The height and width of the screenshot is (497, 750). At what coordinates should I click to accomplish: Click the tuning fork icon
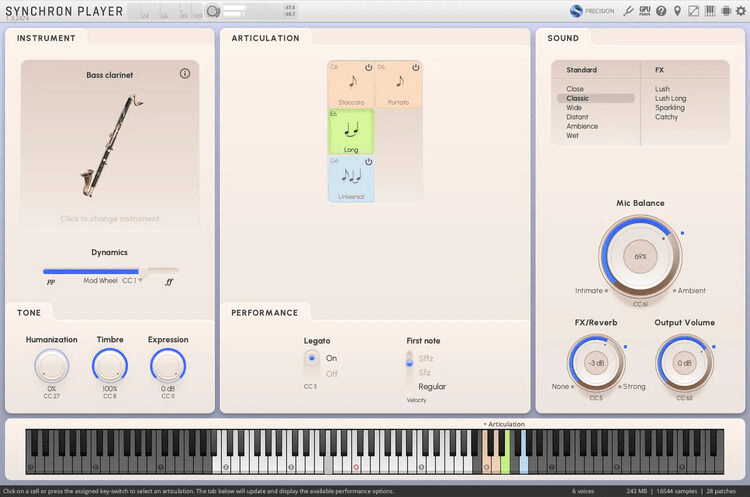tap(629, 11)
